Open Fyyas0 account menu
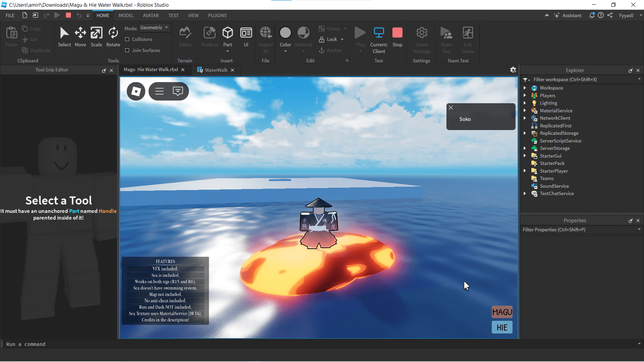The height and width of the screenshot is (362, 644). (x=630, y=15)
